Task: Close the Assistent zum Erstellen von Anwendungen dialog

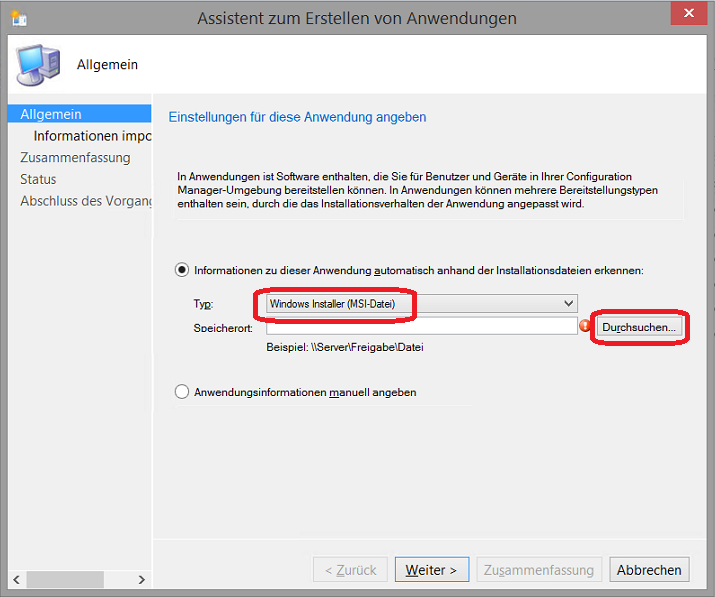Action: point(689,13)
